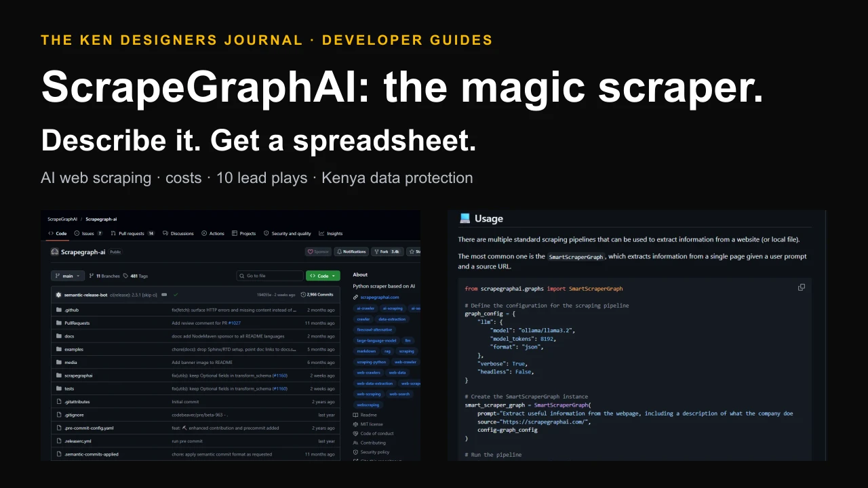Screen dimensions: 868x488
Task: Click the ScrapeGraphAI owner breadcrumb
Action: coord(62,219)
